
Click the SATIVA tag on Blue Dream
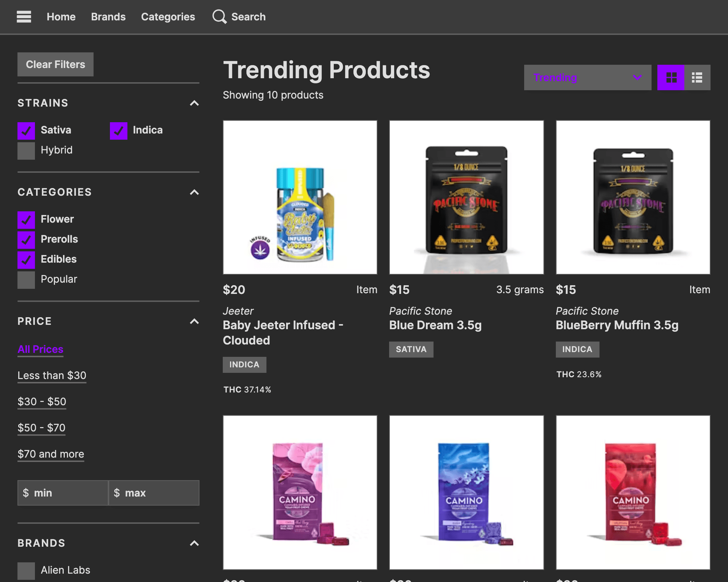pyautogui.click(x=411, y=349)
